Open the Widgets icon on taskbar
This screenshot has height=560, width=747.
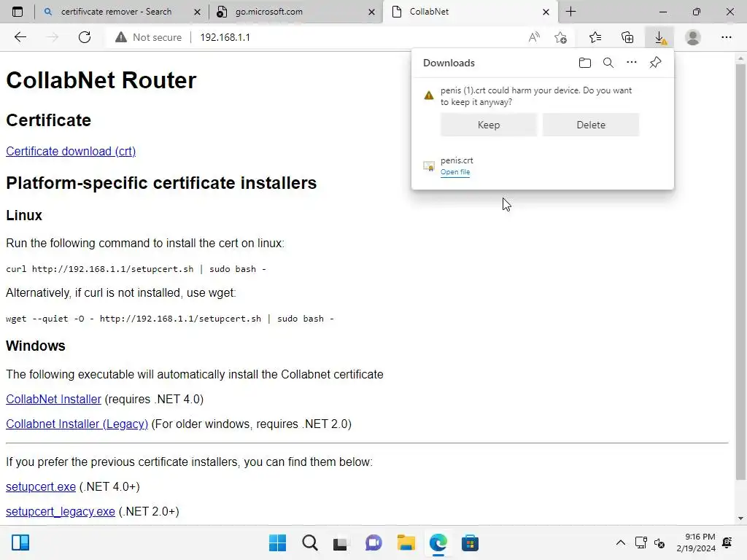pos(20,542)
